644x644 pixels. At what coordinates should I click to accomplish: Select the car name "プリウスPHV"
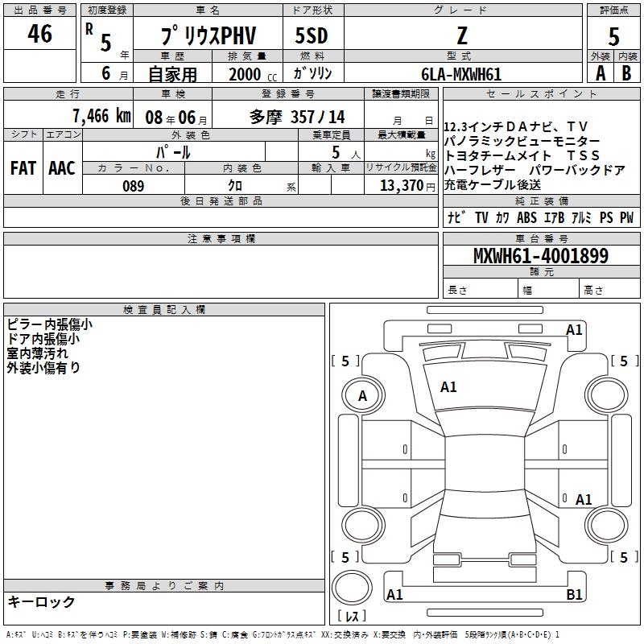click(208, 35)
